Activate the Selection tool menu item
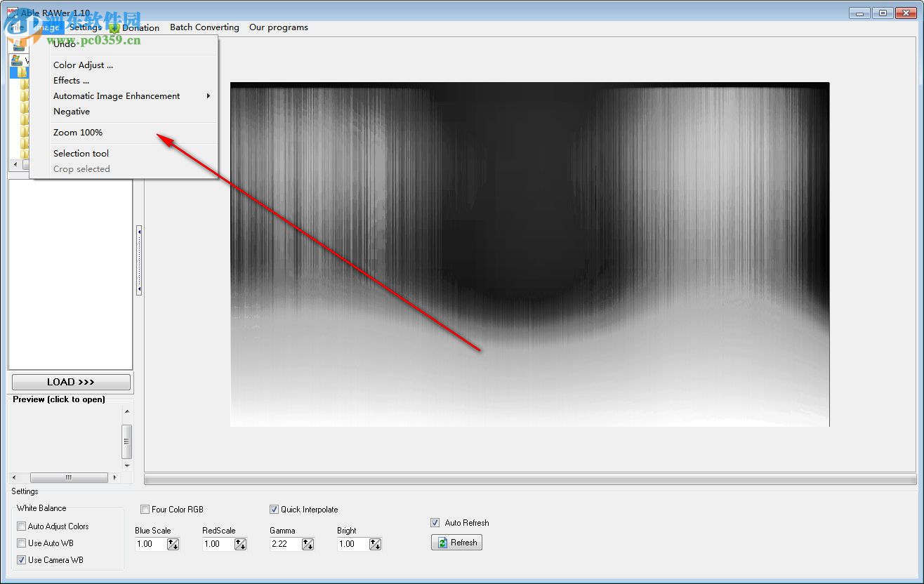 (124, 154)
